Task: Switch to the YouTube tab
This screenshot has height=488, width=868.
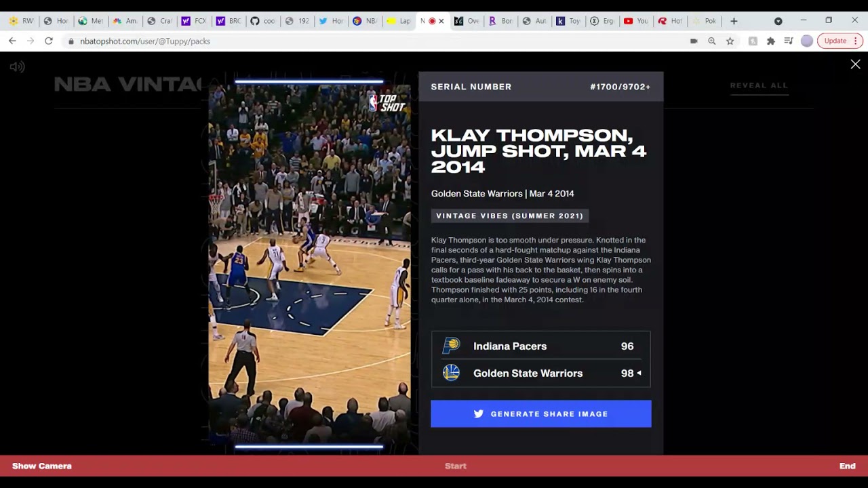Action: point(636,21)
